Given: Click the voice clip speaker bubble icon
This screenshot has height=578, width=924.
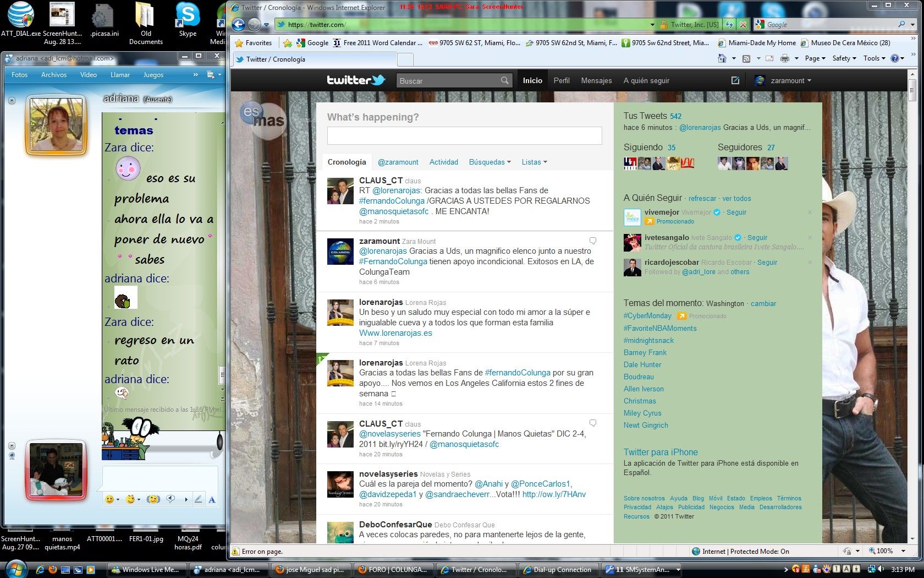Looking at the screenshot, I should (x=170, y=499).
